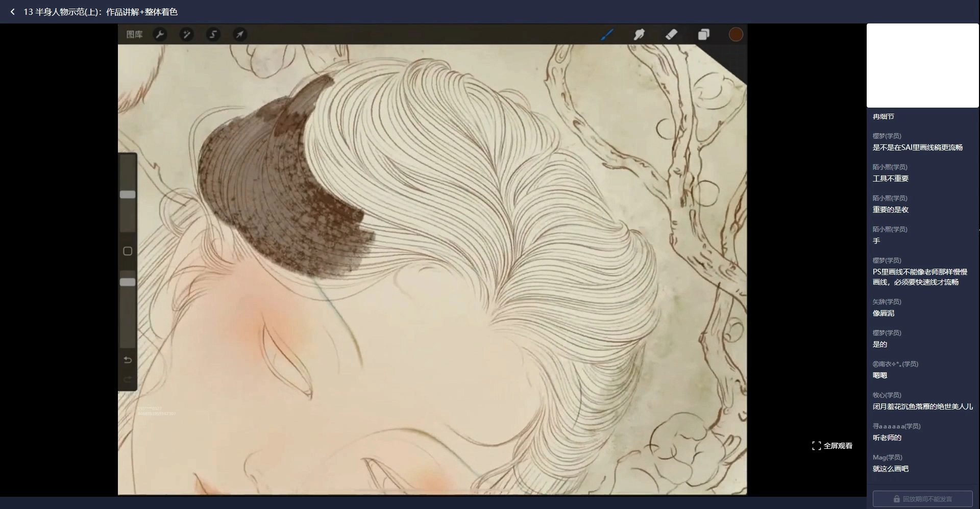Activate the Selection S tool

[x=213, y=34]
